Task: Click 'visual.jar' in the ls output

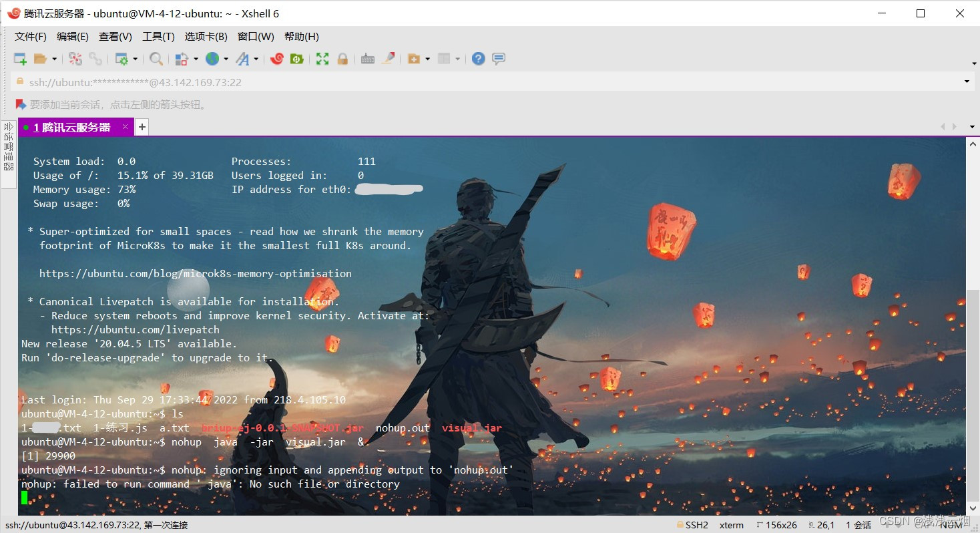Action: point(471,427)
